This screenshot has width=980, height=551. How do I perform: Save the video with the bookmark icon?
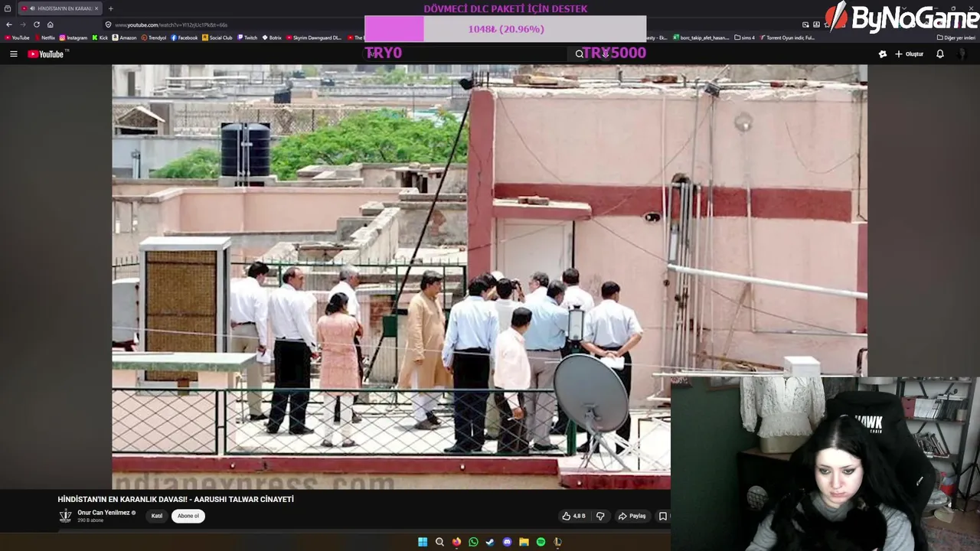pos(663,516)
